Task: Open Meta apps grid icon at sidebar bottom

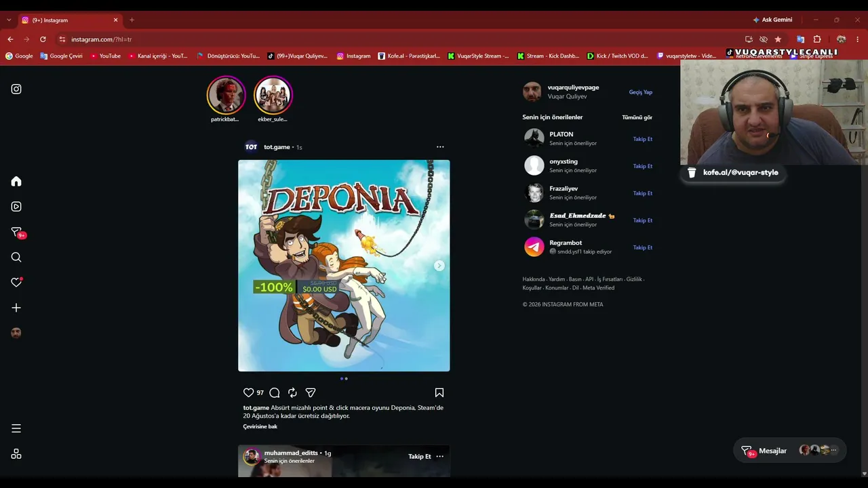Action: pyautogui.click(x=16, y=454)
